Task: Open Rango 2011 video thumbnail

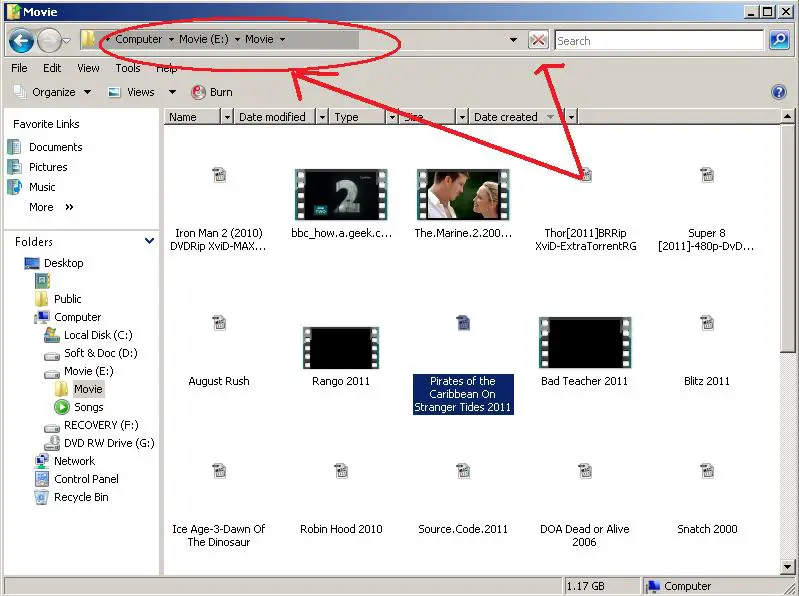Action: [341, 348]
